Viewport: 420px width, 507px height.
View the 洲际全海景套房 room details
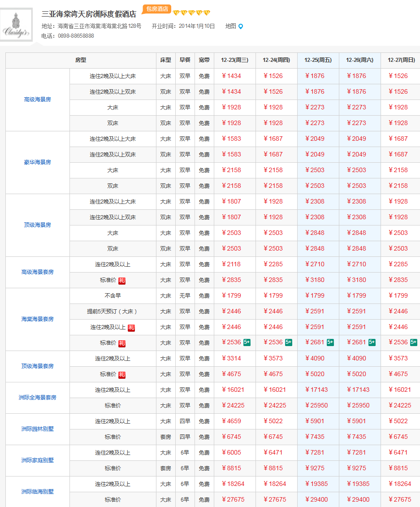(x=37, y=398)
